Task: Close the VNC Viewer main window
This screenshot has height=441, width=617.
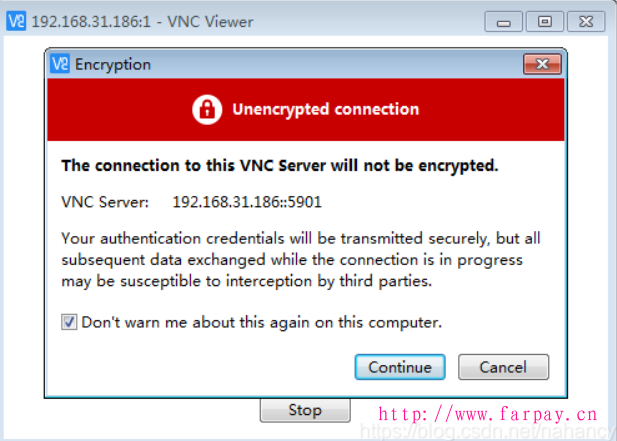Action: coord(586,20)
